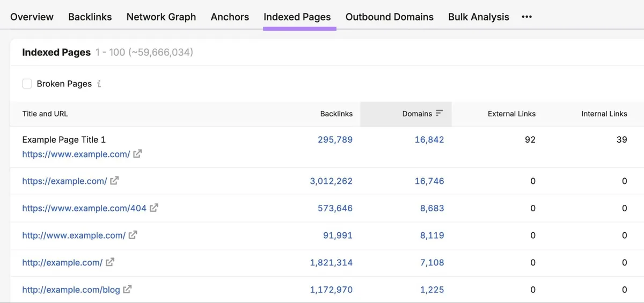Switch to the Overview tab
Screen dimensions: 644x303
pos(32,17)
